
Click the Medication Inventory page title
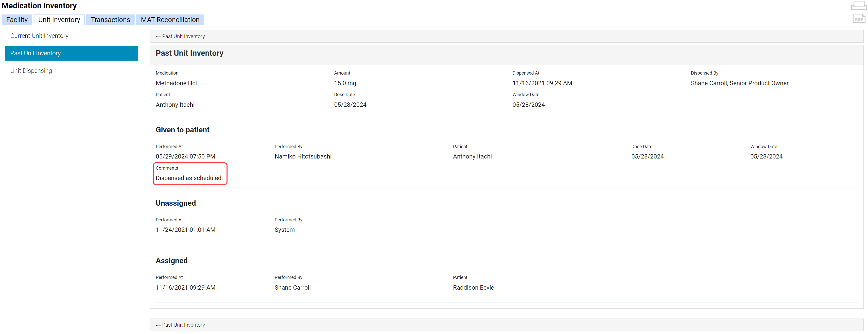(39, 6)
